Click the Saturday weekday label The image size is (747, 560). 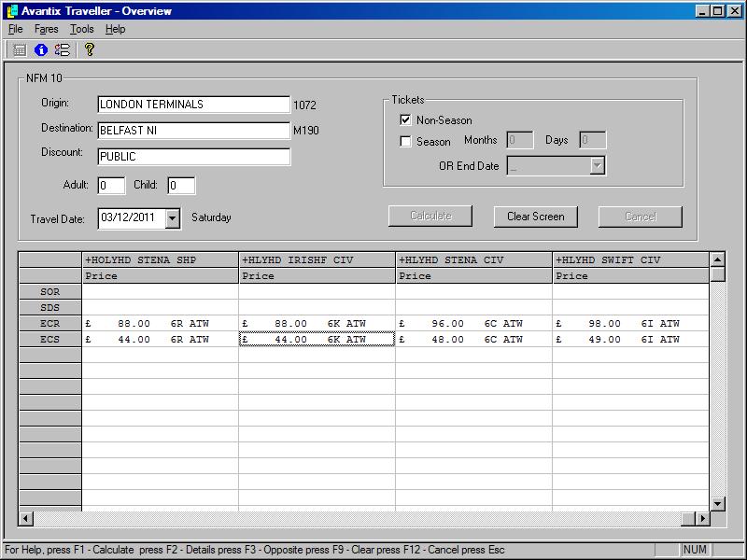(211, 217)
